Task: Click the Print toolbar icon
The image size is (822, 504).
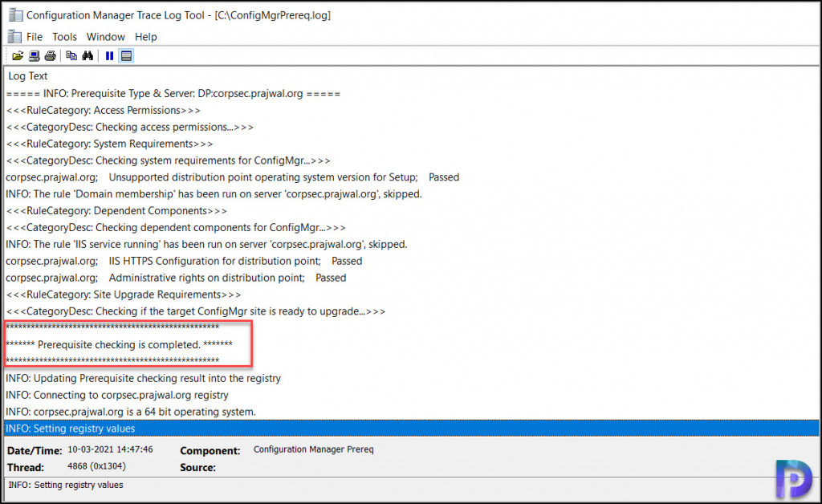Action: click(x=51, y=55)
